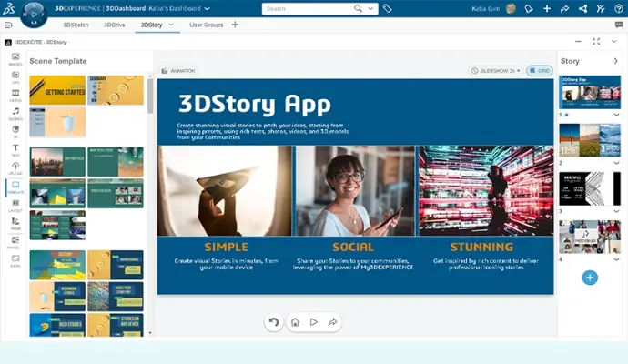Click the top bar plus icon

(547, 8)
